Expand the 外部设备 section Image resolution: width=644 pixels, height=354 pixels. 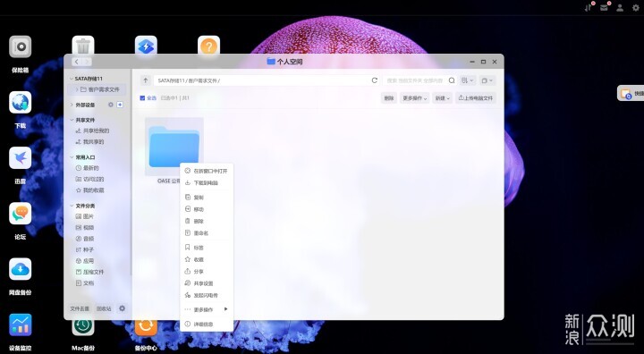[72, 105]
